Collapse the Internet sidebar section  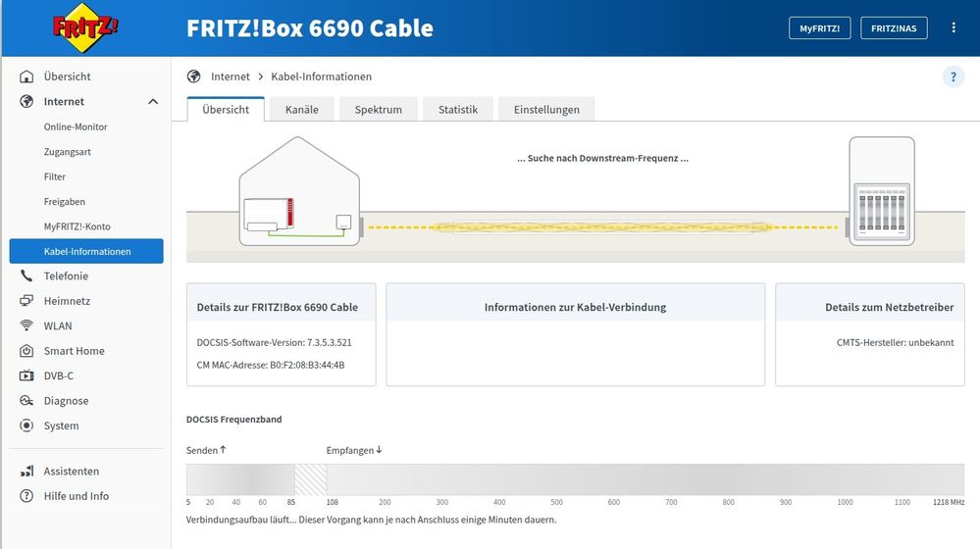153,102
